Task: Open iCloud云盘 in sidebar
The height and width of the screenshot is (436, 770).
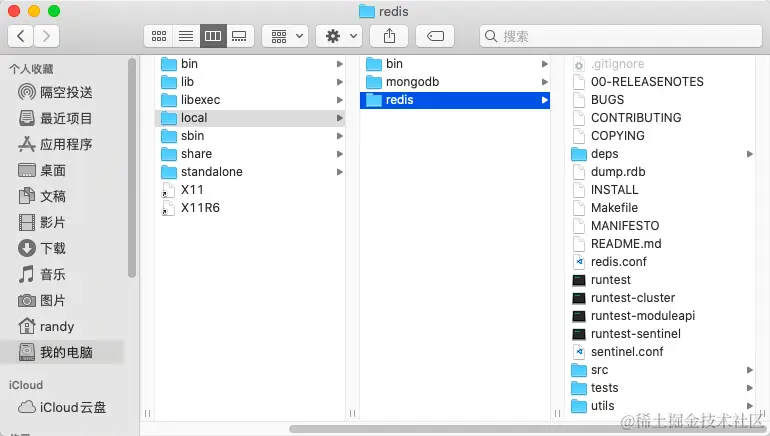Action: pos(62,407)
